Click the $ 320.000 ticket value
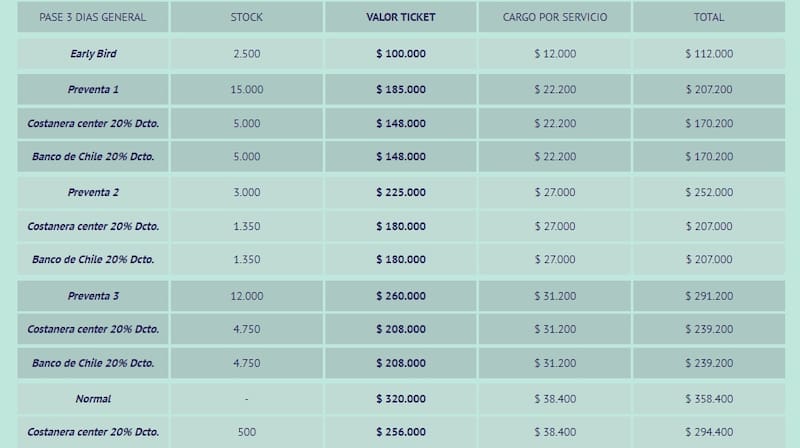Viewport: 800px width, 448px height. click(x=401, y=399)
